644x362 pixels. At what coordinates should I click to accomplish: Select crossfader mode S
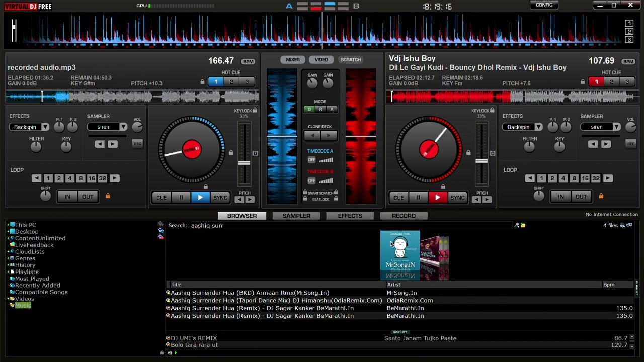[x=309, y=110]
